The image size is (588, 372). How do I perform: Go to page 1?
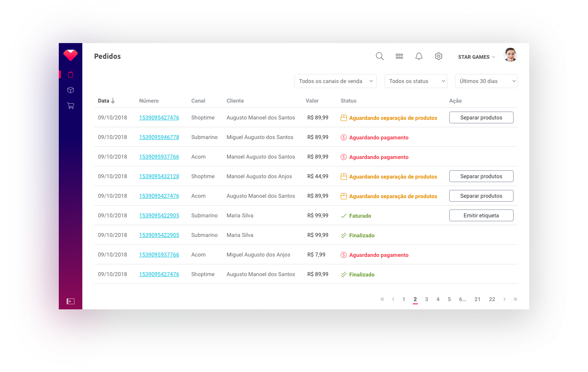[404, 299]
